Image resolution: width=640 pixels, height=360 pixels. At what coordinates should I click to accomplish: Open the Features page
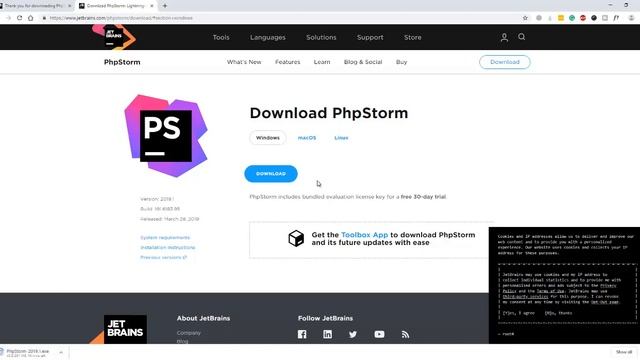click(288, 62)
